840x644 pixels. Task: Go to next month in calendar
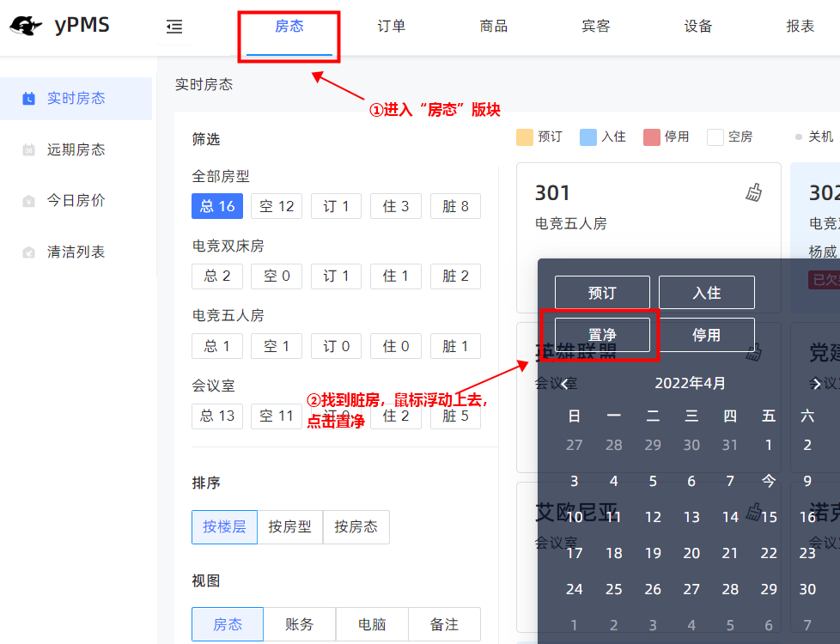coord(816,384)
